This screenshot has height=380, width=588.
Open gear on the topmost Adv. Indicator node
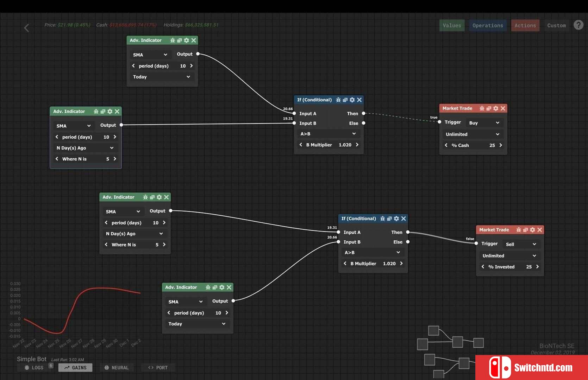[187, 40]
